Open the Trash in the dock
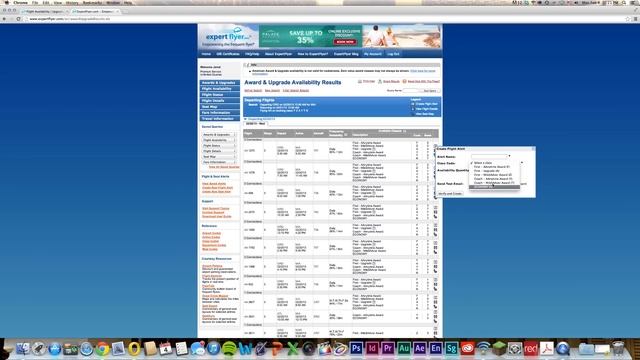The height and width of the screenshot is (360, 640). pyautogui.click(x=618, y=349)
